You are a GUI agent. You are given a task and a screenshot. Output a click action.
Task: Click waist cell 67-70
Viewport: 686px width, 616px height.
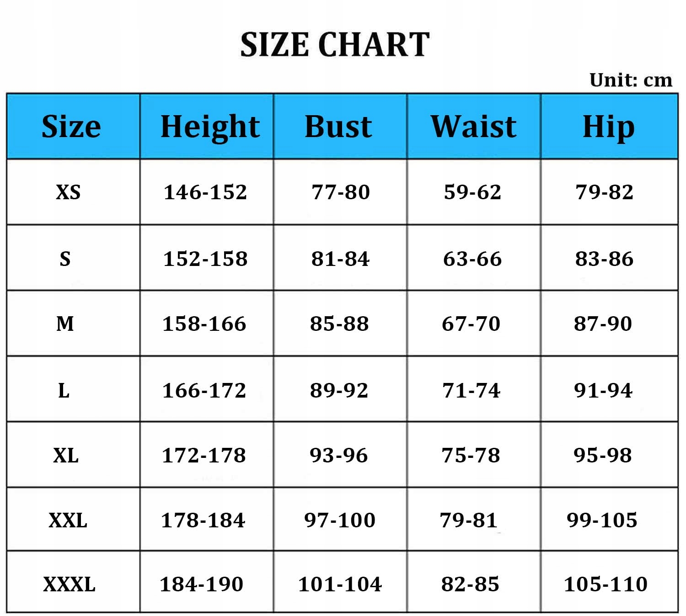pyautogui.click(x=471, y=324)
